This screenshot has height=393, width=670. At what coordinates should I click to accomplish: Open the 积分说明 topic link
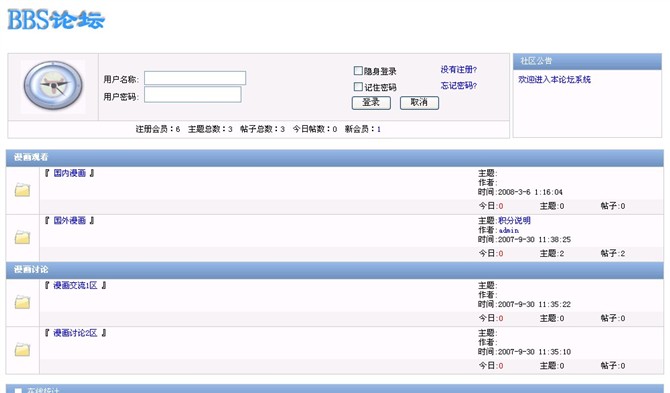point(514,220)
